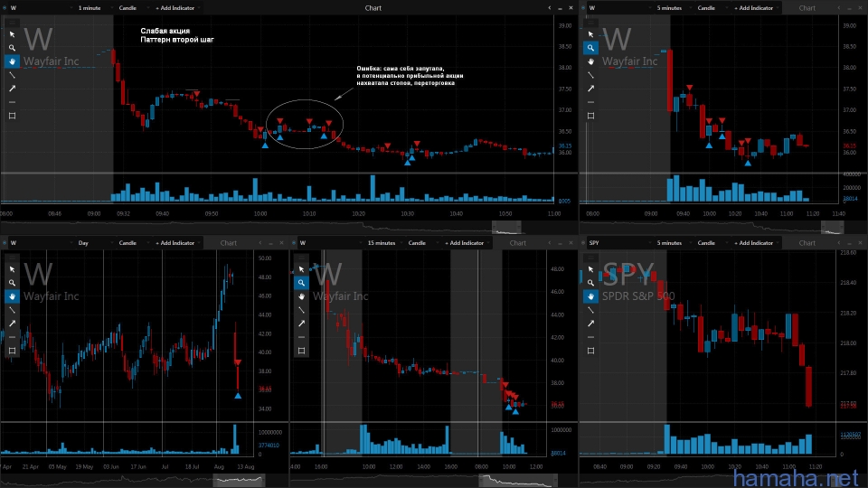The width and height of the screenshot is (868, 488).
Task: Activate zoom tool in 15 minutes chart
Action: (x=301, y=283)
